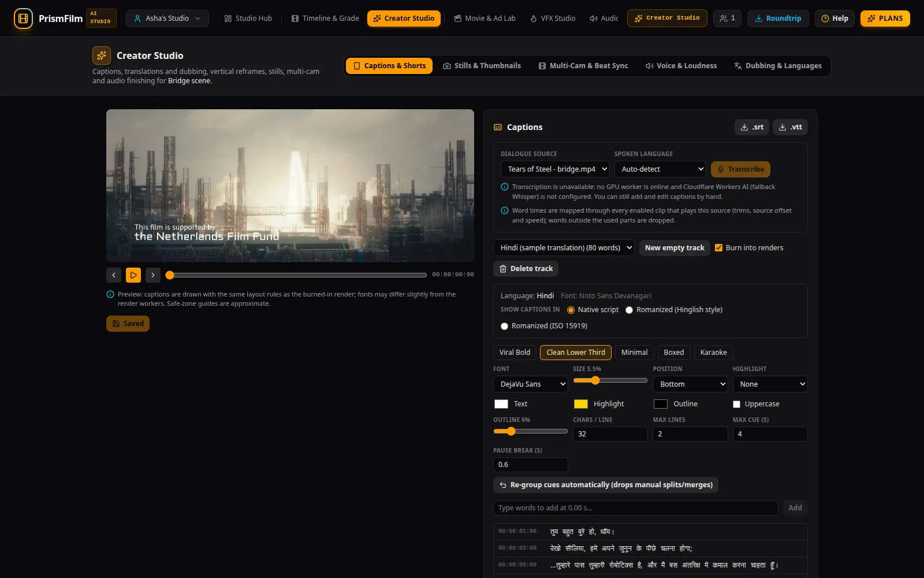Go to VFX Studio section
924x578 pixels.
[553, 18]
